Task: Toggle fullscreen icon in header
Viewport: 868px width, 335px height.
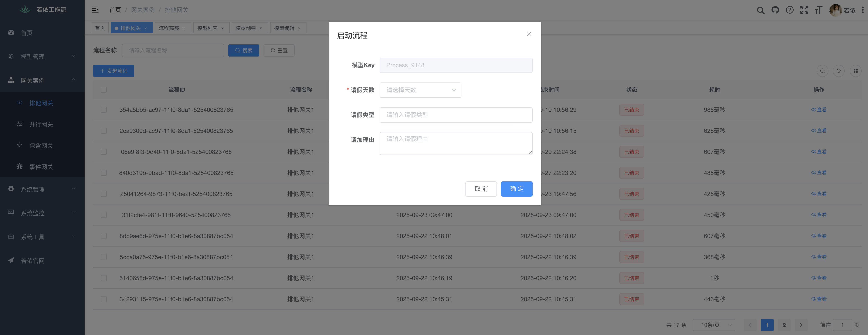Action: (804, 10)
